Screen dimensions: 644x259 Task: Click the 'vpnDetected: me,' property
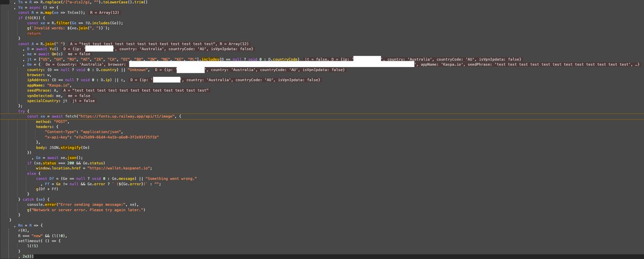45,95
